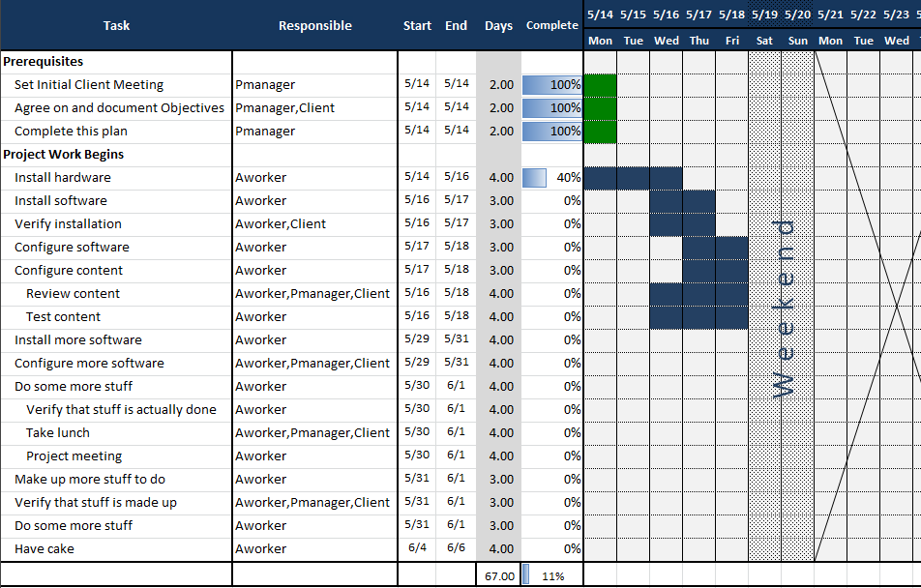Select the 5/21 date header
The image size is (921, 588).
830,15
